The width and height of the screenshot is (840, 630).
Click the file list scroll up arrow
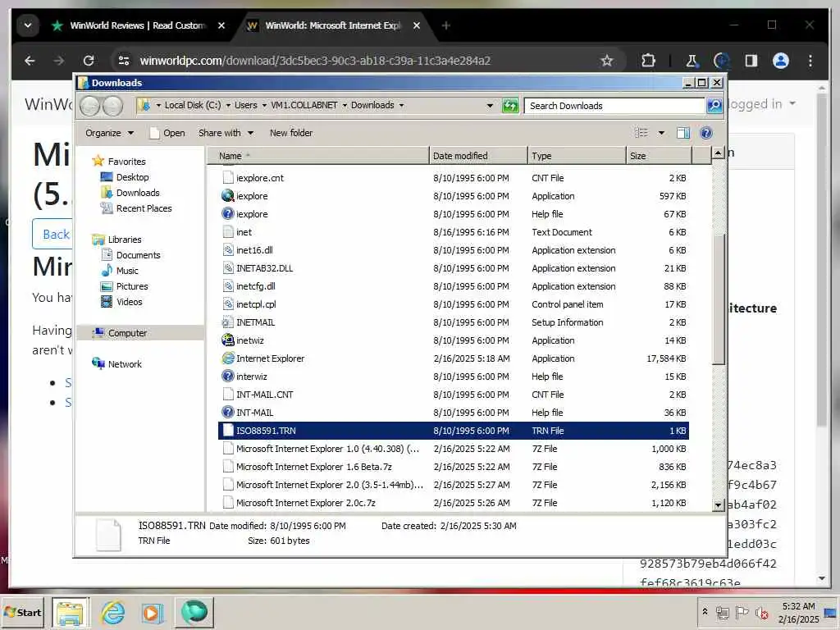point(718,153)
